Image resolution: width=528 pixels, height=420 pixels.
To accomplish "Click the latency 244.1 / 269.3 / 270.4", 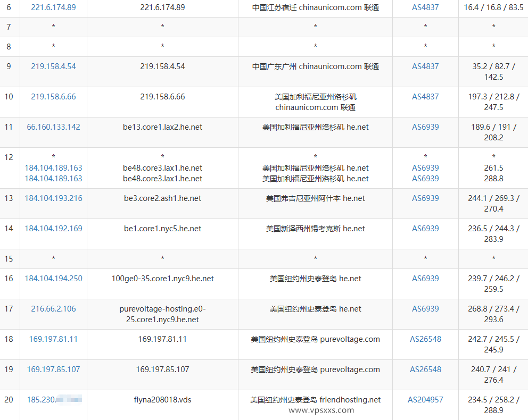I will (x=493, y=204).
